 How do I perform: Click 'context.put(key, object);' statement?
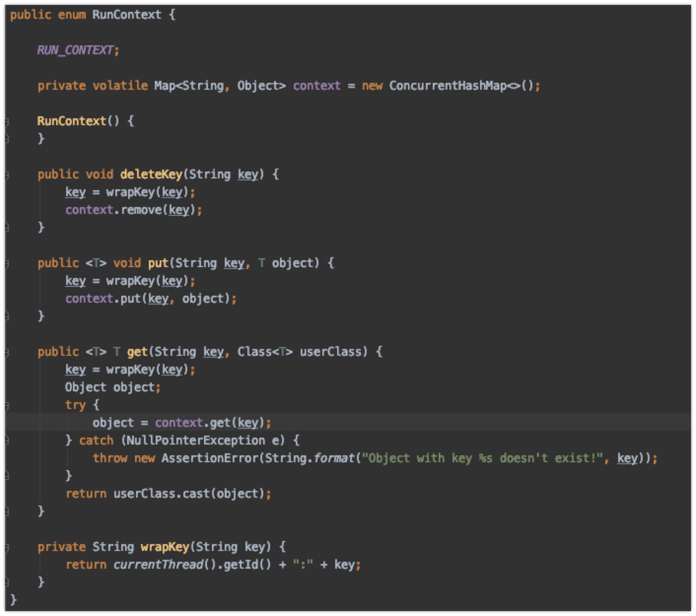click(151, 298)
